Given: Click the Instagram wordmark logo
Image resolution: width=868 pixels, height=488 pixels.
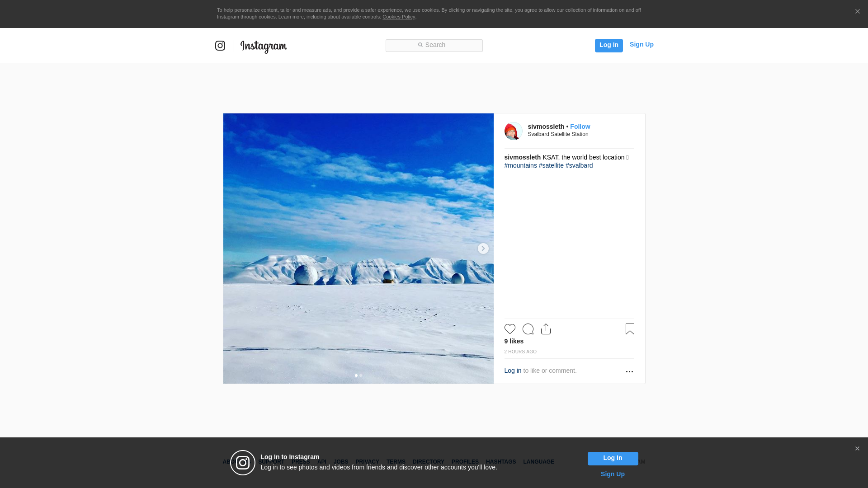Looking at the screenshot, I should [264, 46].
